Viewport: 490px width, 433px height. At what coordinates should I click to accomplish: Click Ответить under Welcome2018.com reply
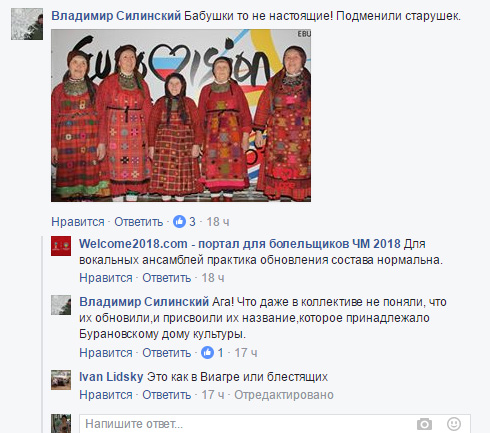(x=167, y=278)
